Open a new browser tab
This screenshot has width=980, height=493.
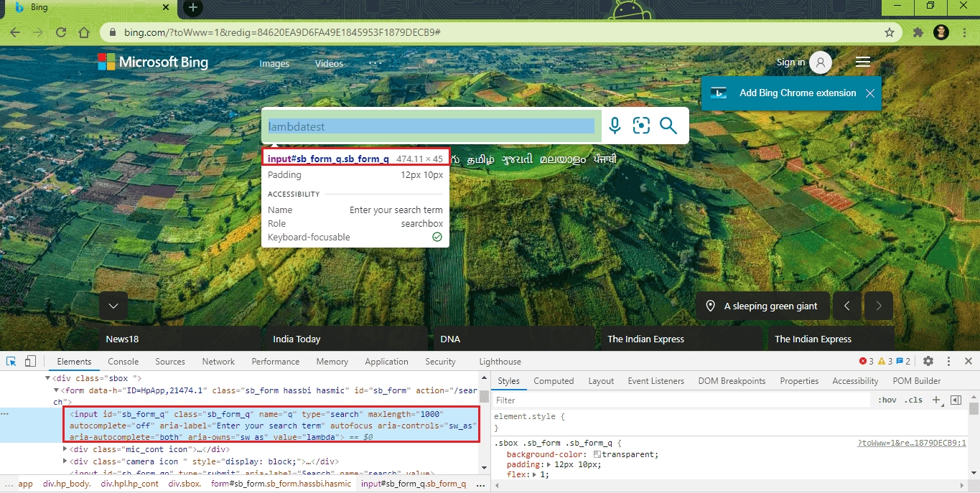point(193,8)
